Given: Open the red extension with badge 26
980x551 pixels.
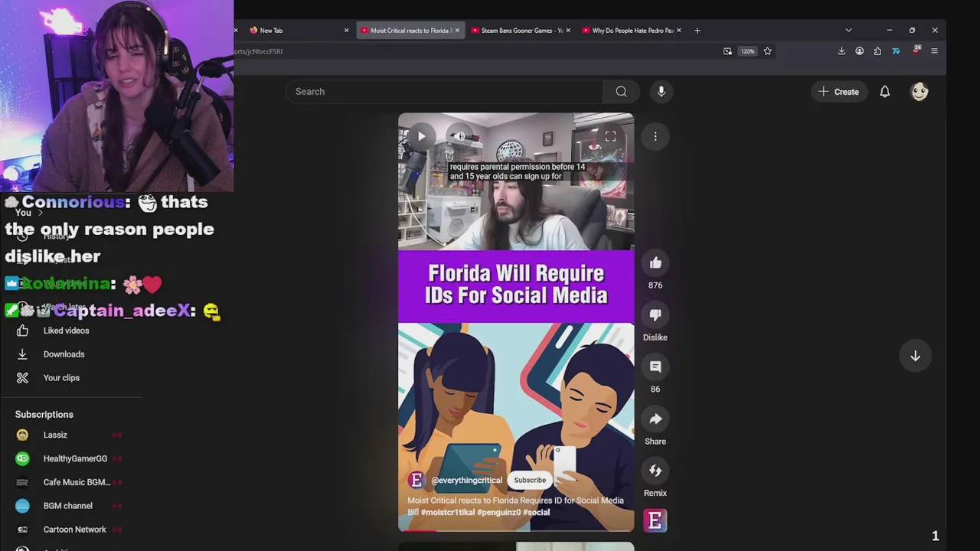Looking at the screenshot, I should pos(916,51).
